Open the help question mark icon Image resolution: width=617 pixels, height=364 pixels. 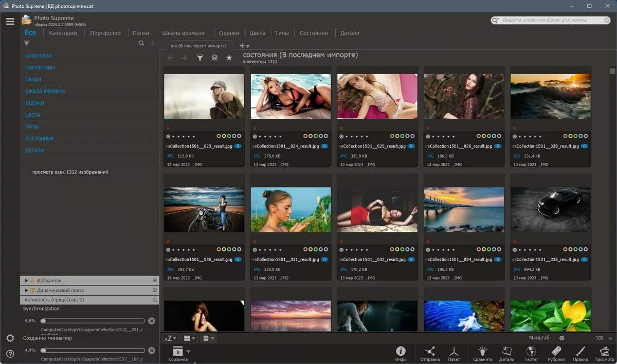pos(10,354)
